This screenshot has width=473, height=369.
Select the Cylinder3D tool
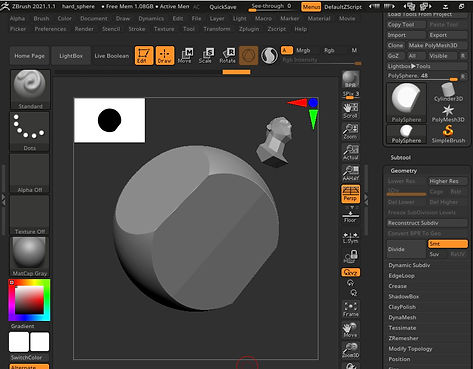(448, 92)
